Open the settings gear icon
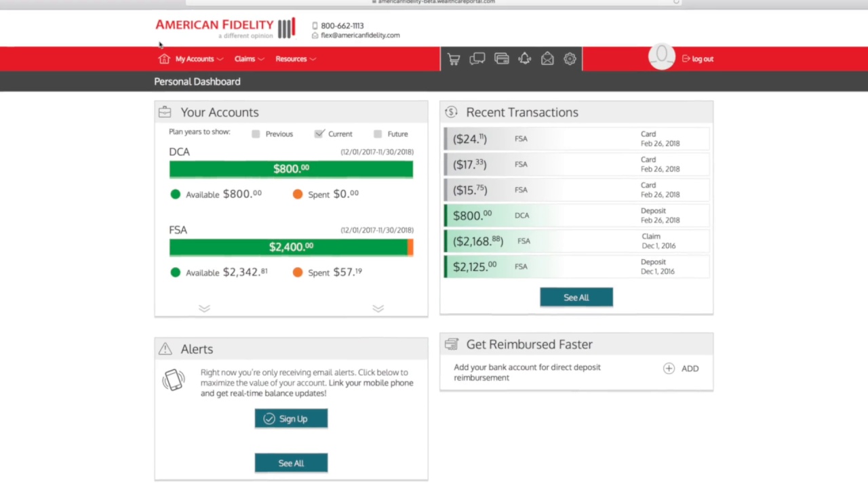The height and width of the screenshot is (488, 868). pos(570,59)
